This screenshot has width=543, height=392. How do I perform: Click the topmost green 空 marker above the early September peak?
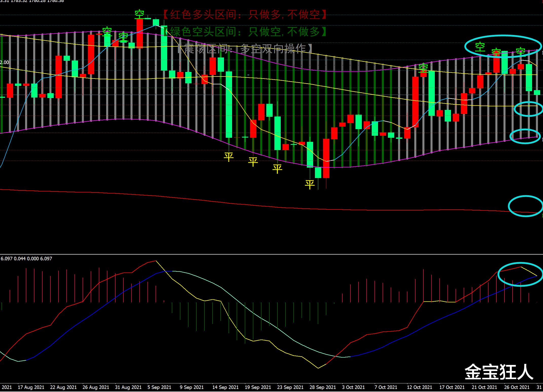tap(139, 14)
